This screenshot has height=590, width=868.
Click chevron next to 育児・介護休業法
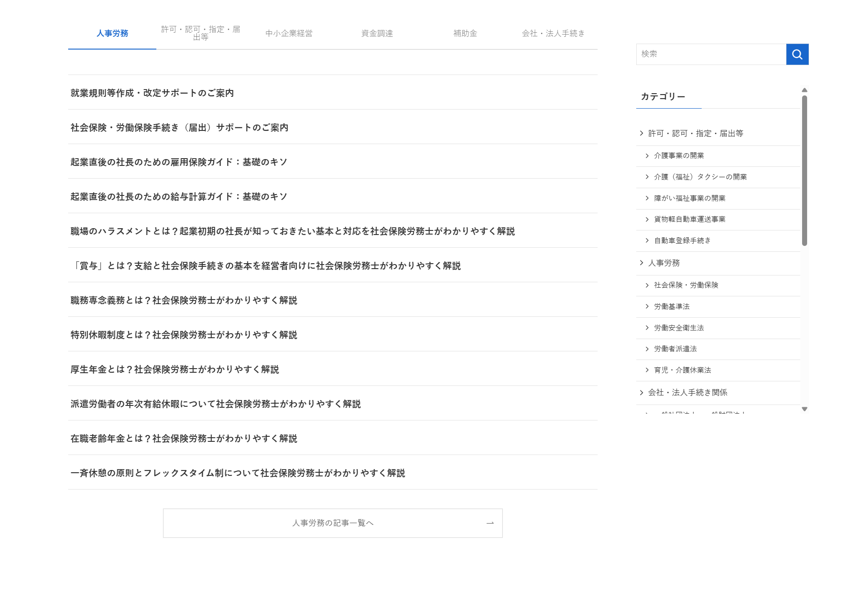pos(647,370)
